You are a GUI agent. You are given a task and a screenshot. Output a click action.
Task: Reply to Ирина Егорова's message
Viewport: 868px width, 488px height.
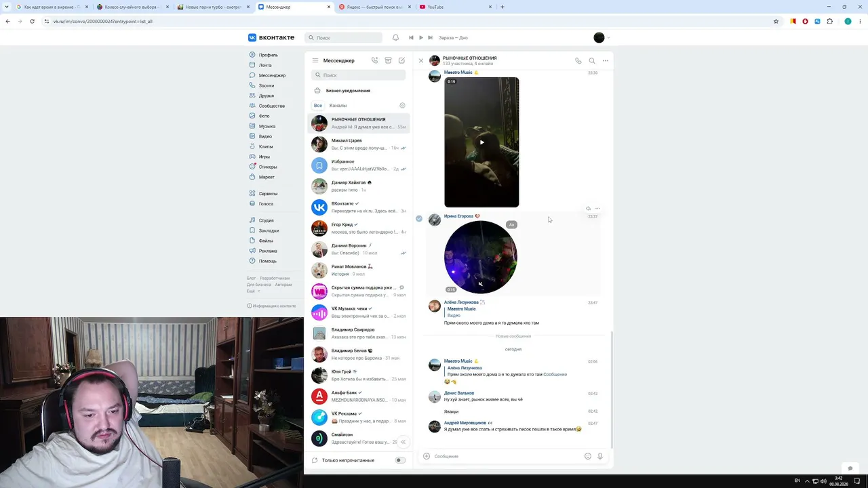[588, 209]
